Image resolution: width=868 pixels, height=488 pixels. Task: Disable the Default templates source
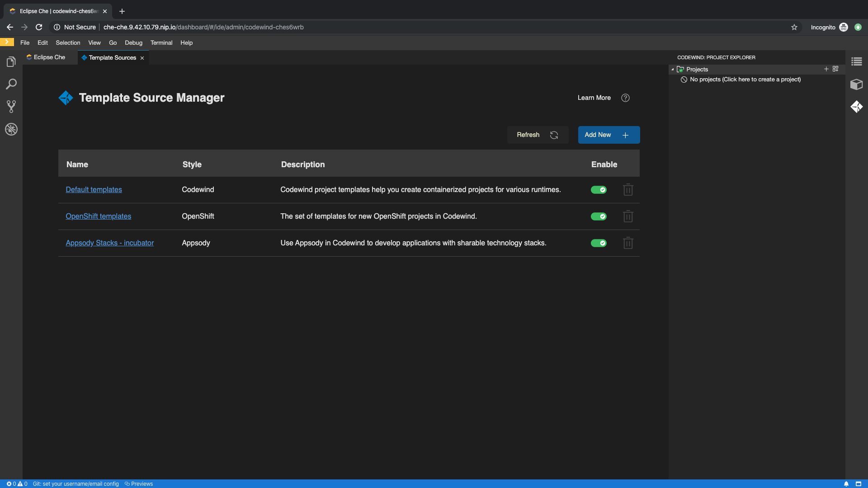tap(599, 190)
